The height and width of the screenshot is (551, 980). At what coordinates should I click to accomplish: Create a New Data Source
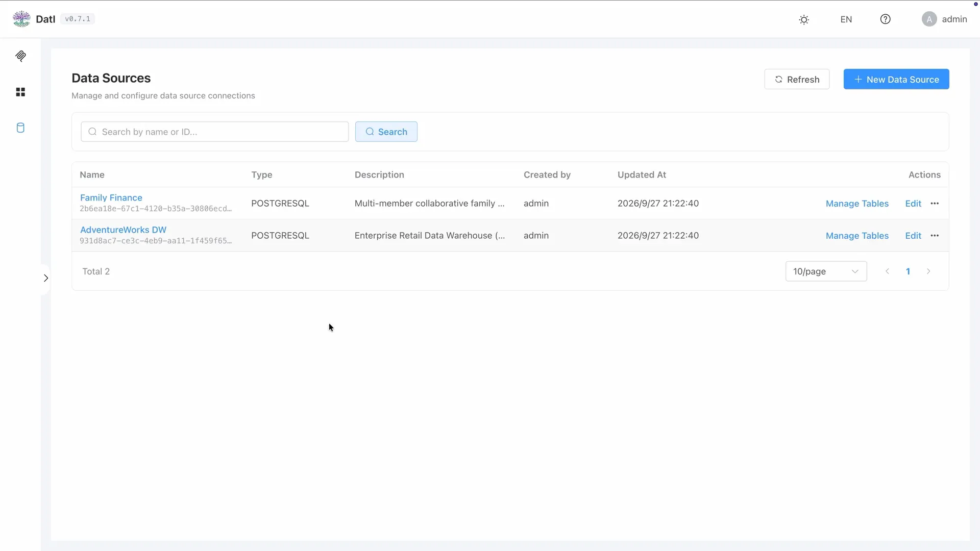tap(896, 79)
